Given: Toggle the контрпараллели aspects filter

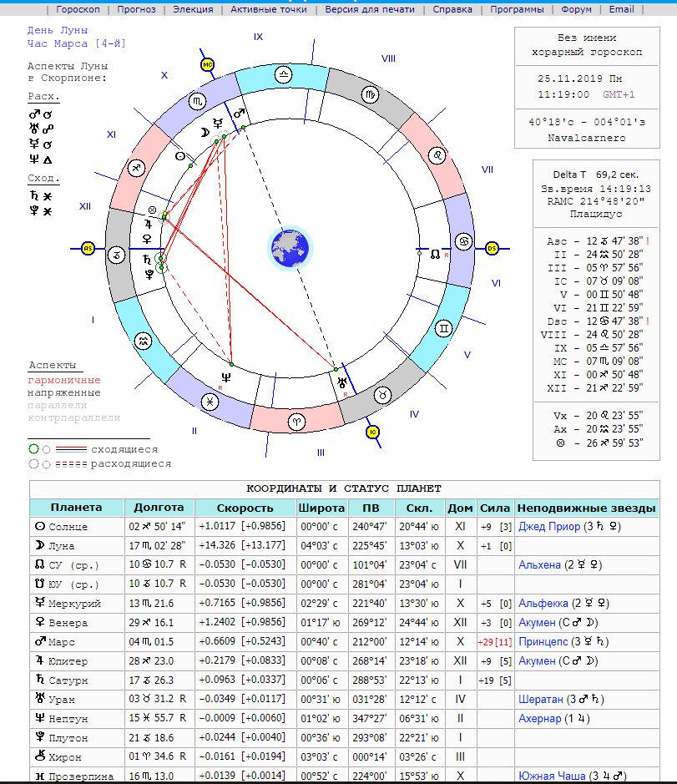Looking at the screenshot, I should pos(74,417).
